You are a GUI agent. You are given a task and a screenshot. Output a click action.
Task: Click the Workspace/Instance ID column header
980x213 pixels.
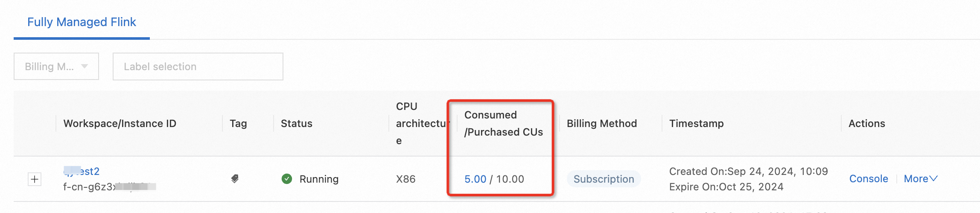coord(120,124)
